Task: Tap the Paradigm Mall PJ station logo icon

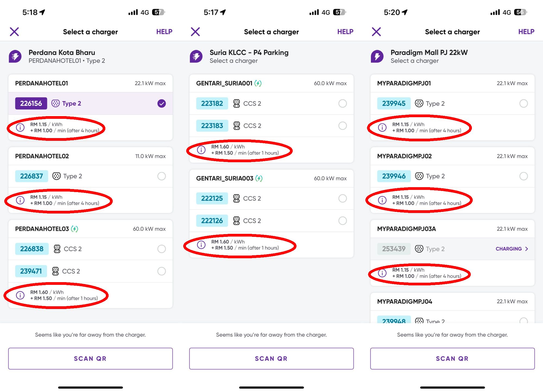Action: point(377,56)
